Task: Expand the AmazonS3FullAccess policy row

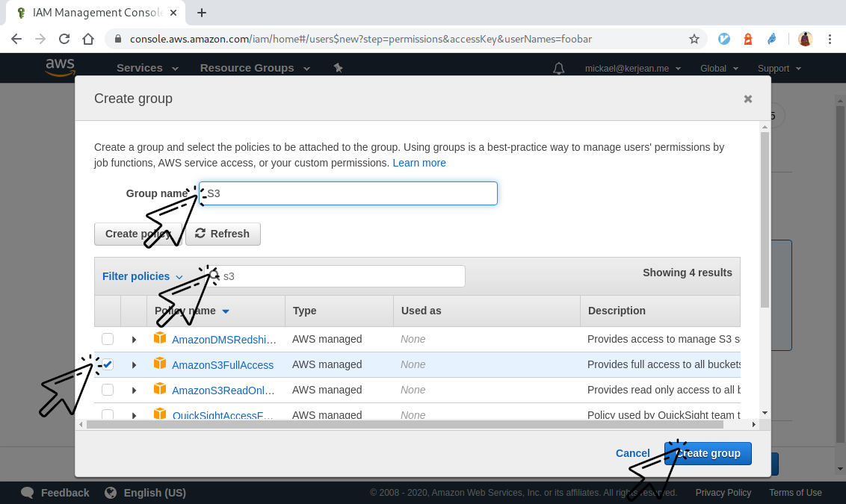Action: click(x=134, y=365)
